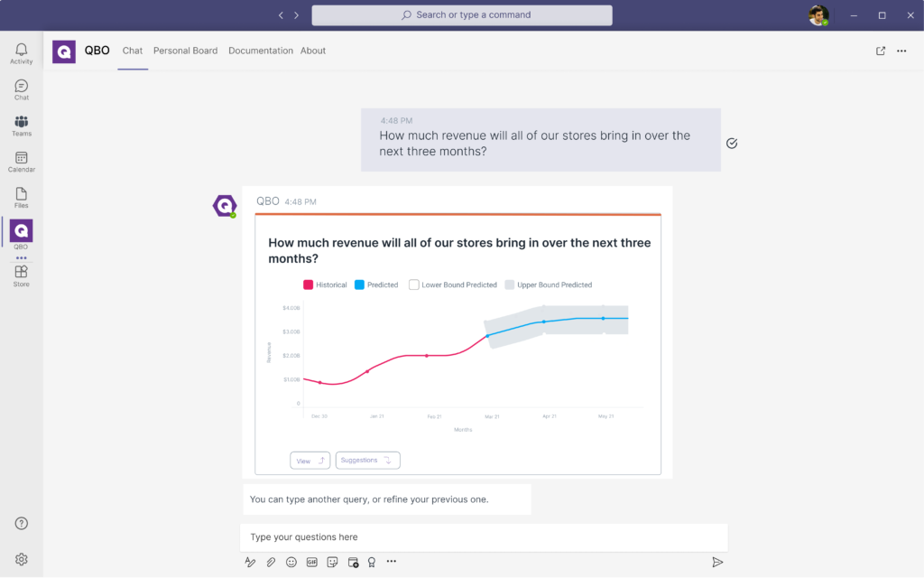Click the Upper Bound Predicted gray swatch
Screen dimensions: 924x578
(x=510, y=284)
